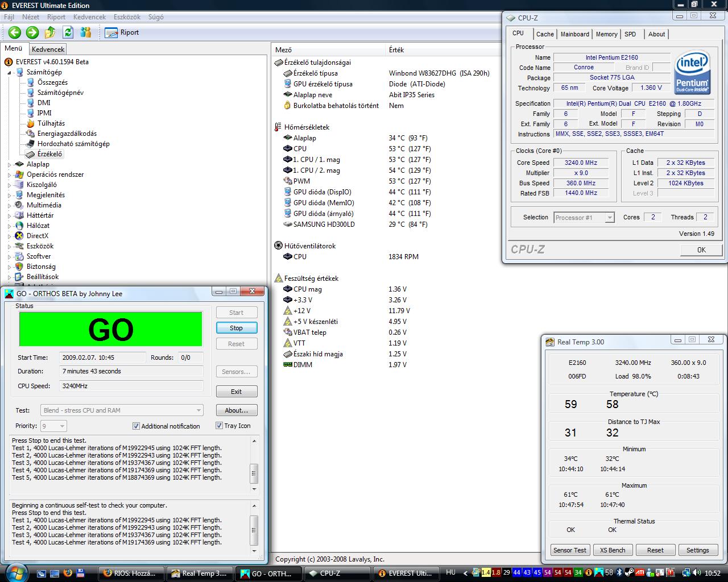Switch to the Mainboard tab in CPU-Z
The height and width of the screenshot is (582, 728).
[575, 34]
